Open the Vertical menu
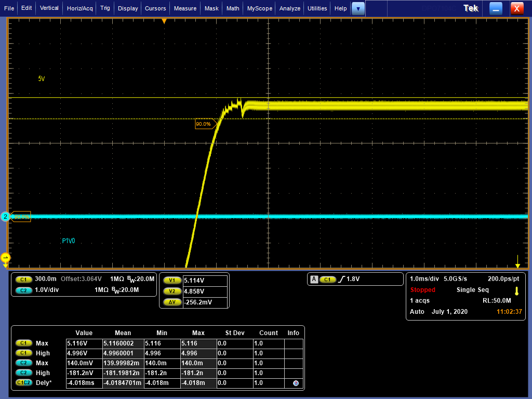 point(49,8)
